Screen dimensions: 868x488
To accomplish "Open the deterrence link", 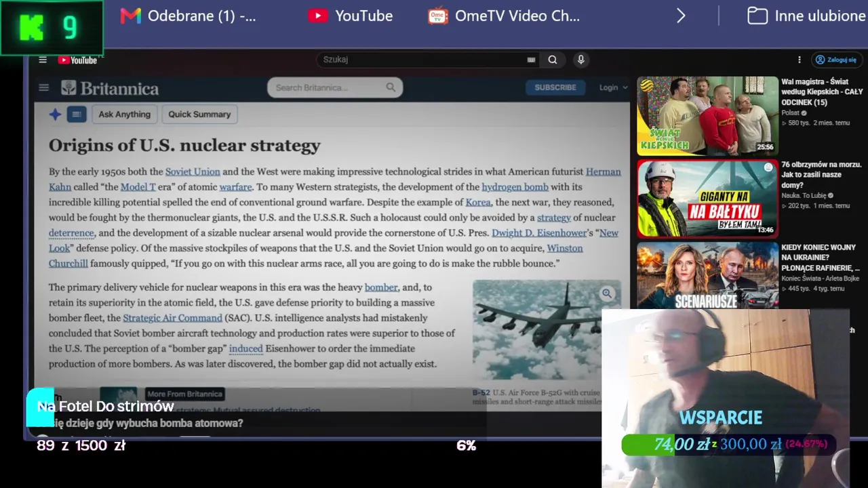I will pyautogui.click(x=71, y=233).
